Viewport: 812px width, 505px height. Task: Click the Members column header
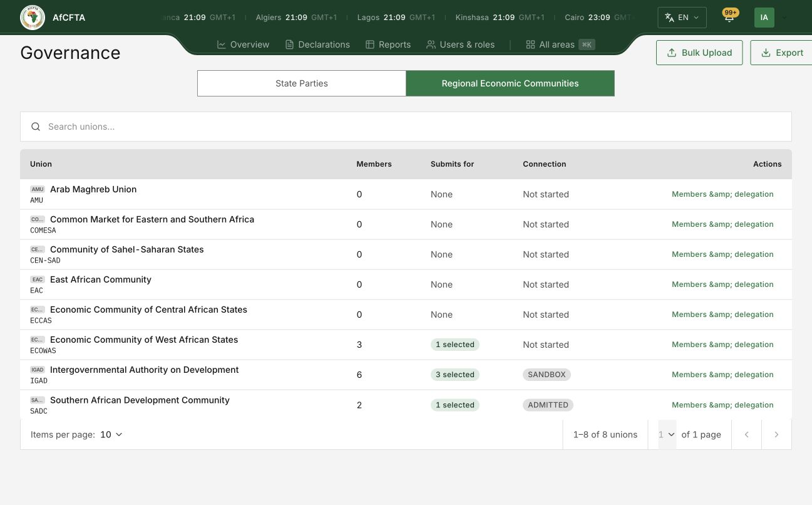374,164
